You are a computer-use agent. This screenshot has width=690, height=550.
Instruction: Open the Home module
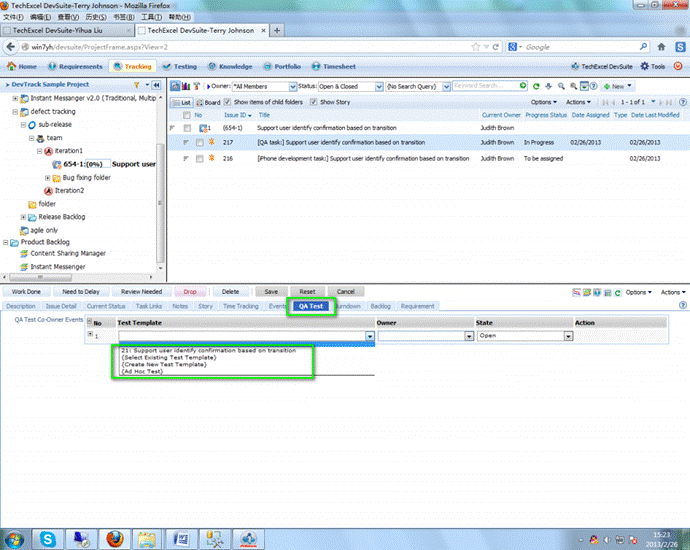click(22, 66)
